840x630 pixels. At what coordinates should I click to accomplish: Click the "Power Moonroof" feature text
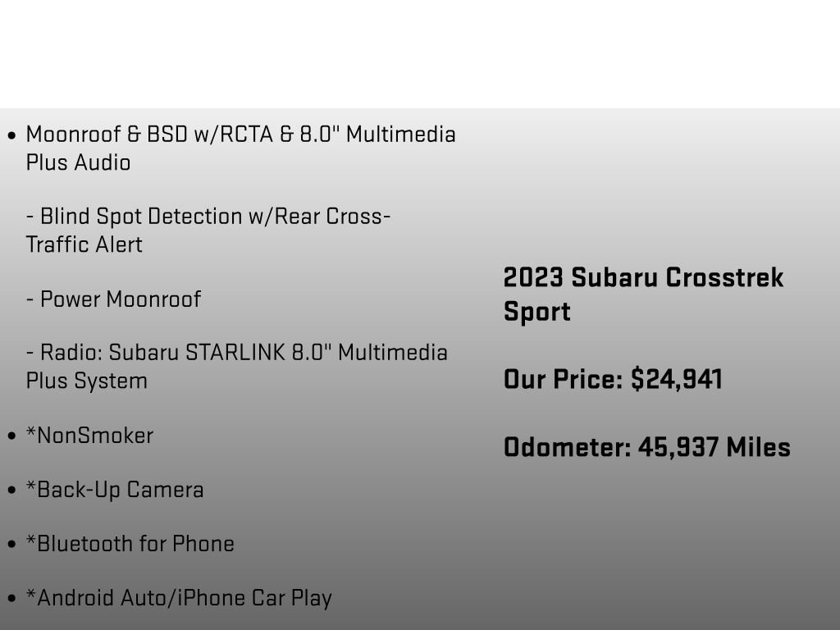[113, 299]
